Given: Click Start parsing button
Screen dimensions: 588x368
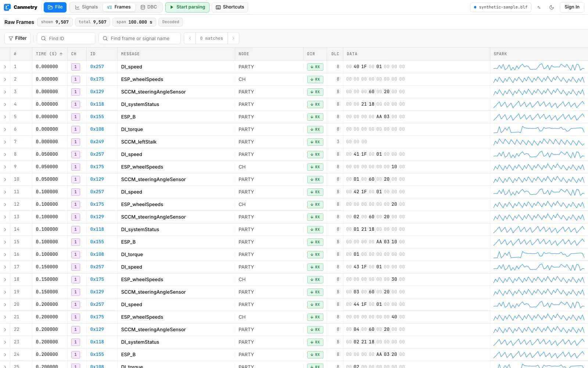Looking at the screenshot, I should tap(187, 7).
